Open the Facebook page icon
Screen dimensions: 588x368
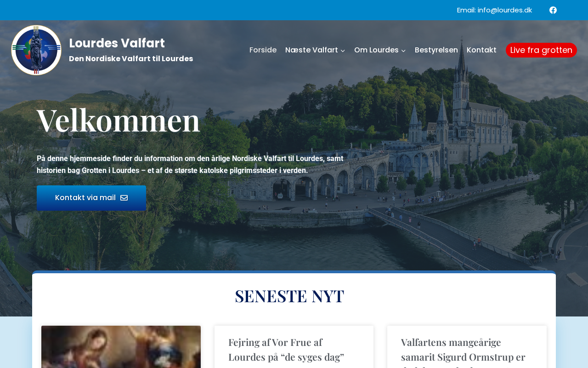coord(553,10)
